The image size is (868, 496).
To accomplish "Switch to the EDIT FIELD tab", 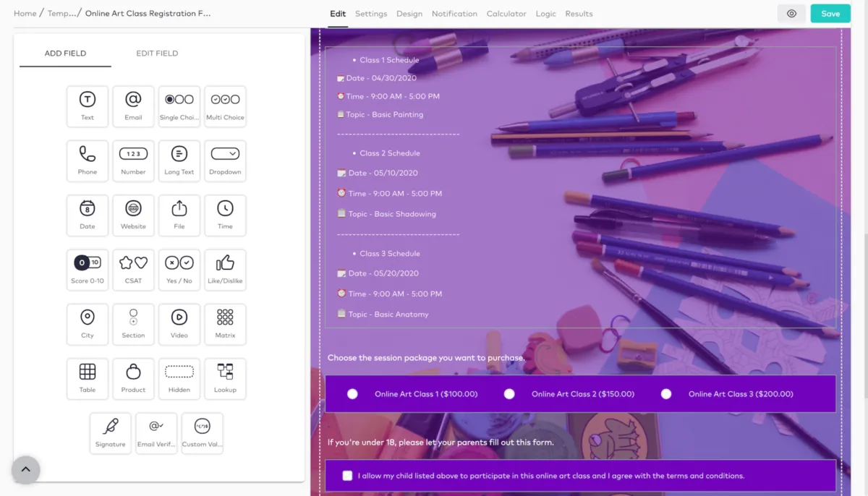I will [x=157, y=54].
